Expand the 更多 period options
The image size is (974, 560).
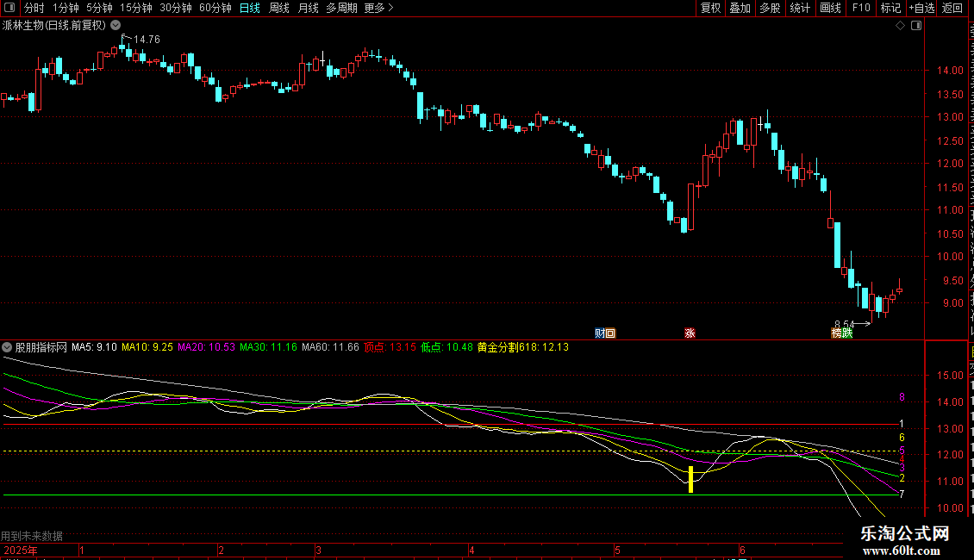coord(378,8)
